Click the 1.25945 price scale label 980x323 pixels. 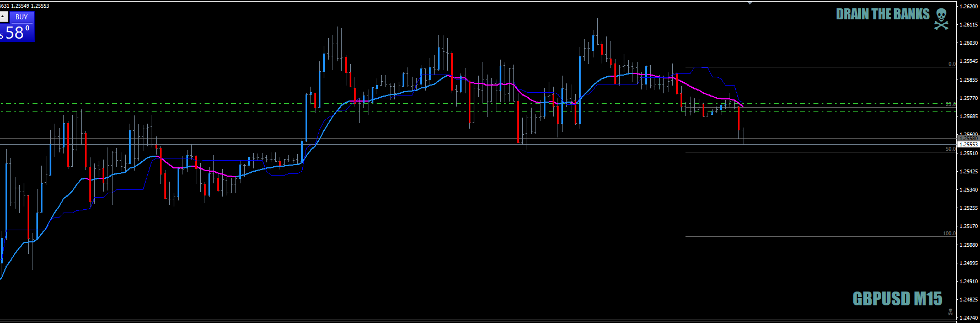[x=969, y=61]
